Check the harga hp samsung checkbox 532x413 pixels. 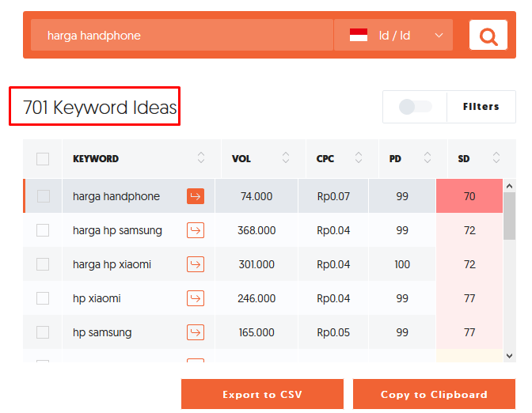point(43,230)
